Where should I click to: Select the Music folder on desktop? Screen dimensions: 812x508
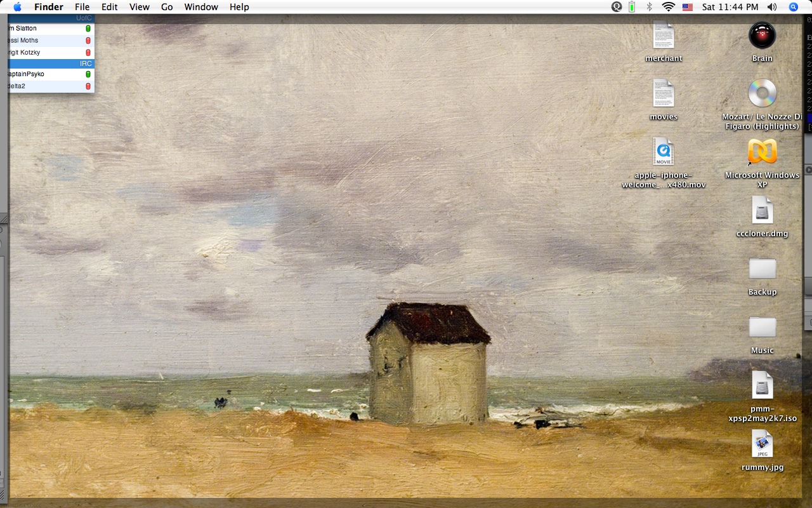pyautogui.click(x=762, y=327)
